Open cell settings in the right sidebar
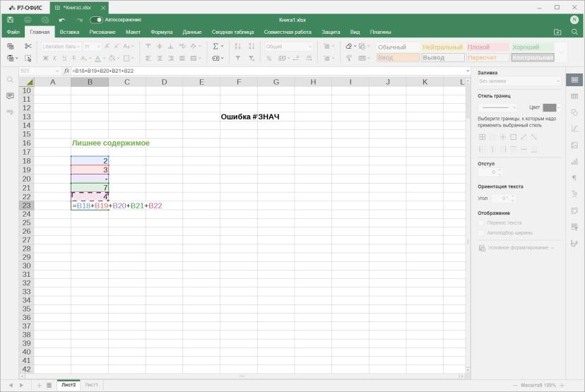This screenshot has height=392, width=585. click(574, 80)
